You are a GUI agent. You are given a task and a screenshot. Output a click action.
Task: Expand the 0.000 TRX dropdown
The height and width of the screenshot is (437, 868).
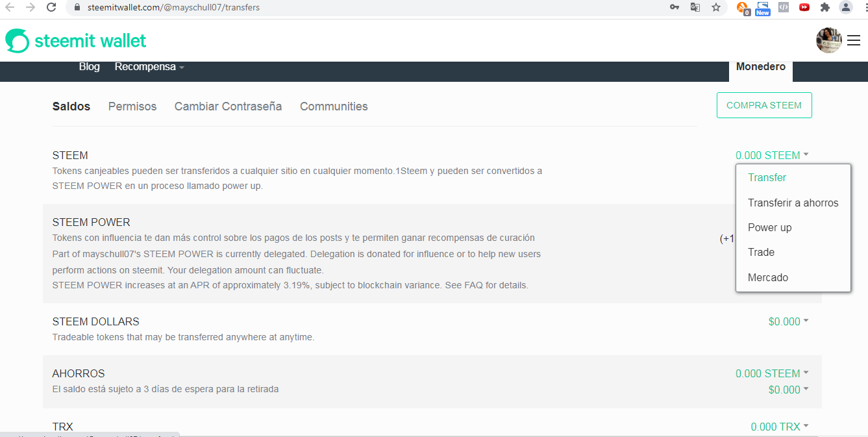click(x=780, y=427)
